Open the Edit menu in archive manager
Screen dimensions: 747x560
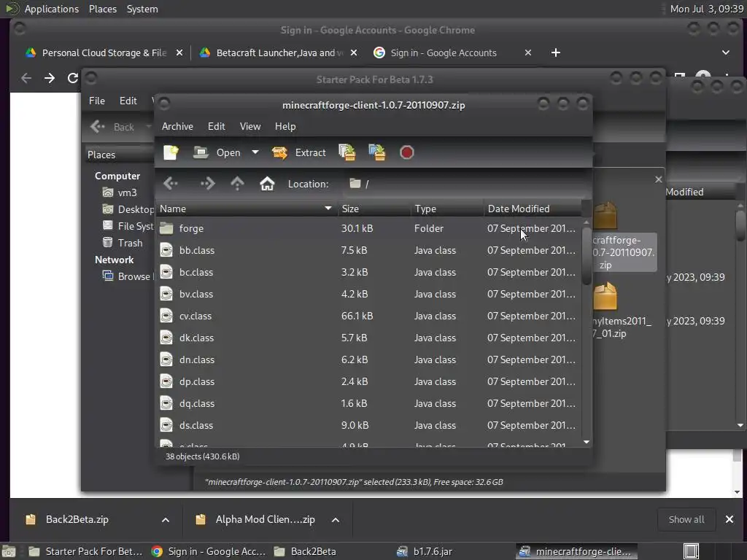click(216, 126)
